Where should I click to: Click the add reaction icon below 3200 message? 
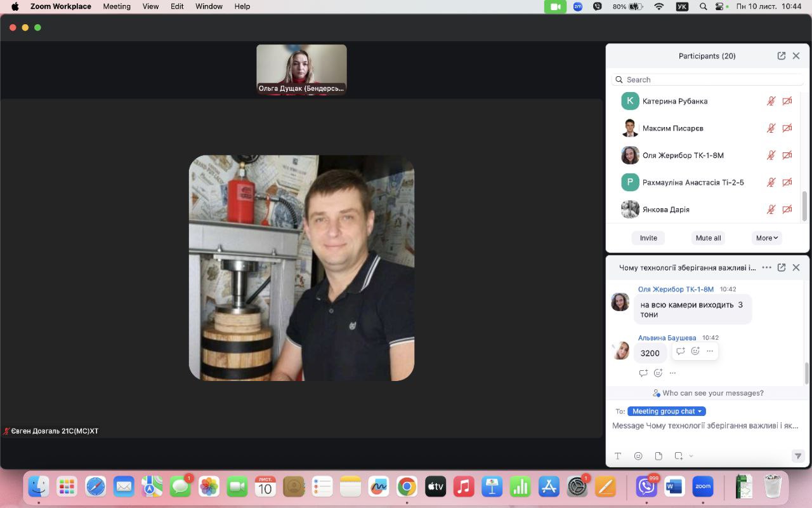click(658, 373)
